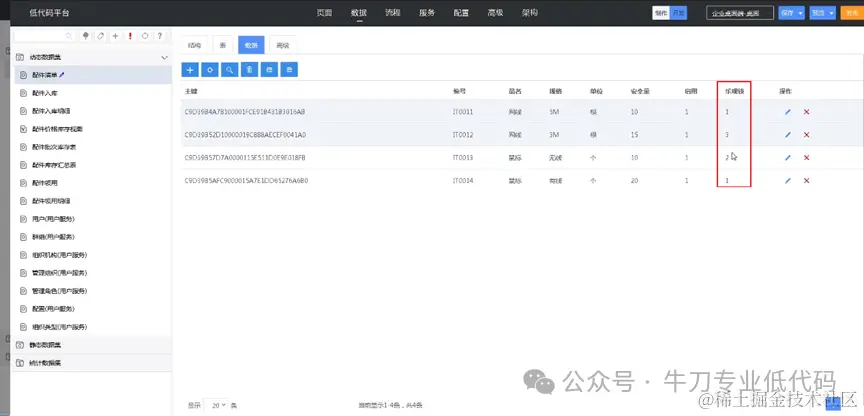864x416 pixels.
Task: Switch to the 表 tab
Action: [223, 45]
